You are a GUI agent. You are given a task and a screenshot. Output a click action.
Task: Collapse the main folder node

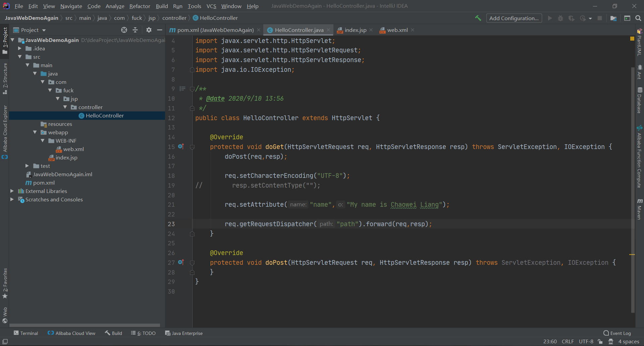(28, 65)
